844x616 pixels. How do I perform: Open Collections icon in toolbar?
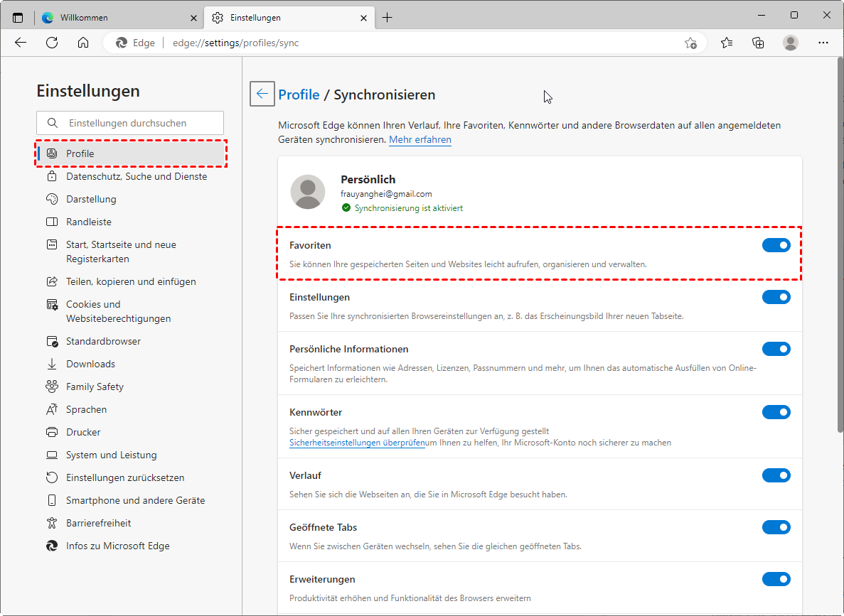coord(758,43)
